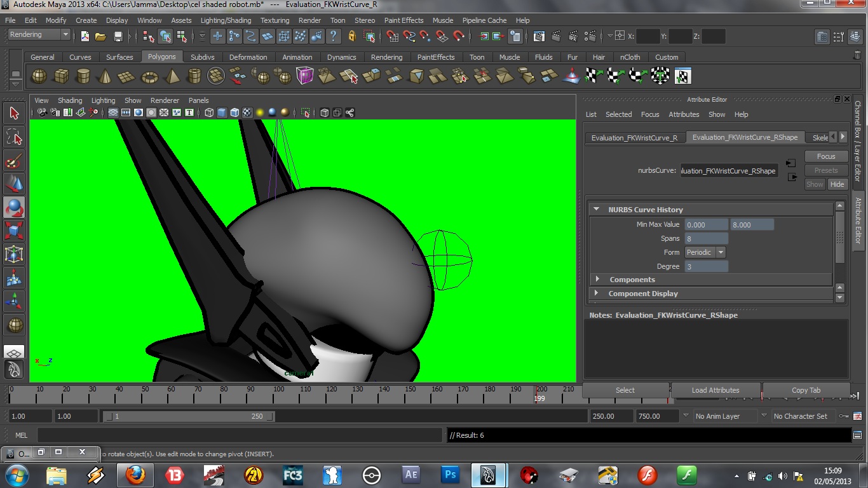Toggle wireframe display mode in the viewport toolbar
Screen dimensions: 868x488
pyautogui.click(x=209, y=112)
